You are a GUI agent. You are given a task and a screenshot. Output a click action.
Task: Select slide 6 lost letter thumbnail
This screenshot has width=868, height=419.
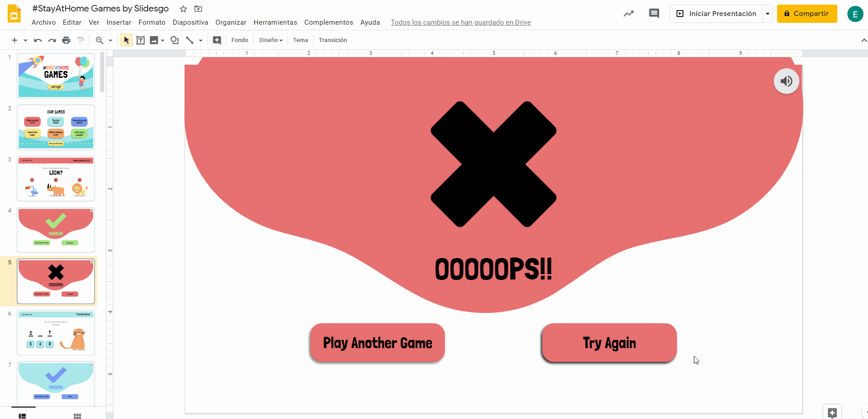56,333
